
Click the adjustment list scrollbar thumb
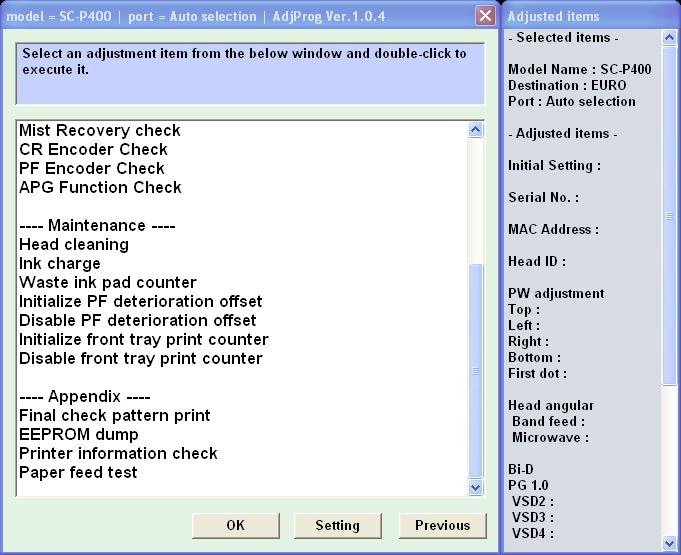(476, 371)
